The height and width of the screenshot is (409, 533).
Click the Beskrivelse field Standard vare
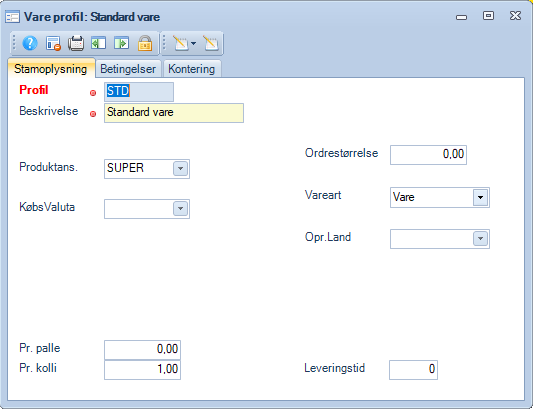tap(174, 113)
